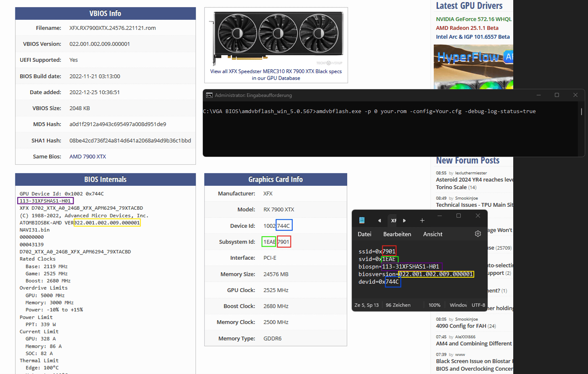
Task: Open the Ansicht menu in Notepad
Action: click(x=432, y=234)
